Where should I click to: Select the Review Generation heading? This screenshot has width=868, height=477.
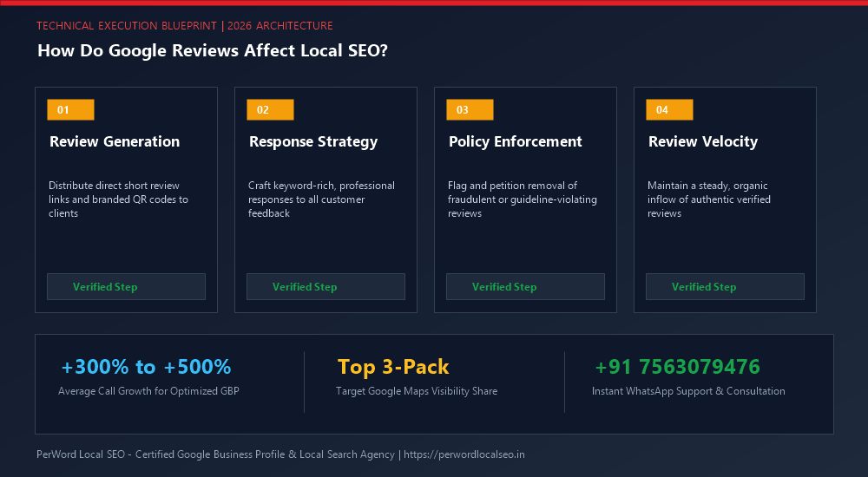pyautogui.click(x=115, y=141)
